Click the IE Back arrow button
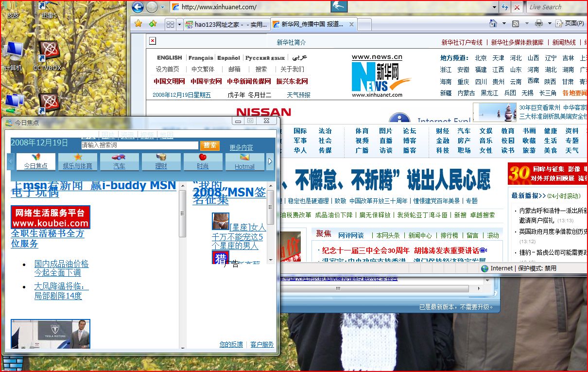The image size is (588, 372). [x=138, y=7]
